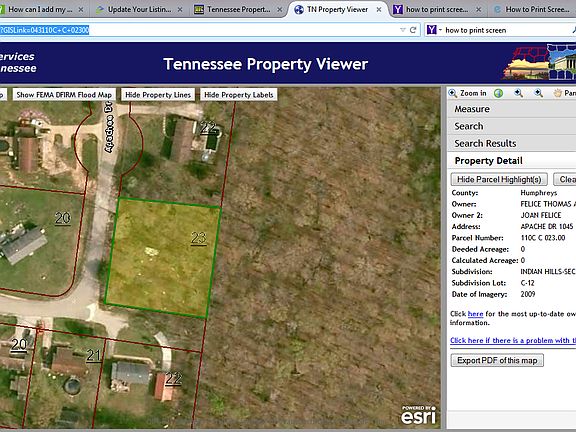Switch to 'Tennessee Propert...' tab
Screen dimensions: 576x432
[x=239, y=10]
